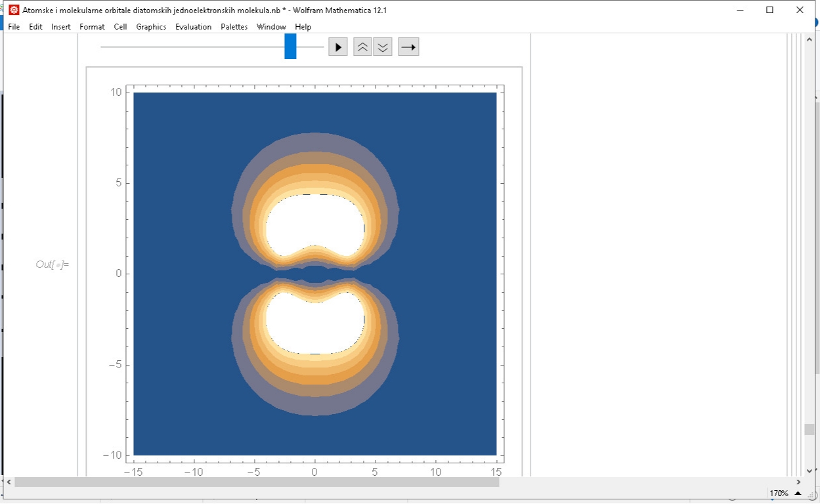Click the horizontal scrollbar thumb
The image size is (820, 504).
(257, 482)
